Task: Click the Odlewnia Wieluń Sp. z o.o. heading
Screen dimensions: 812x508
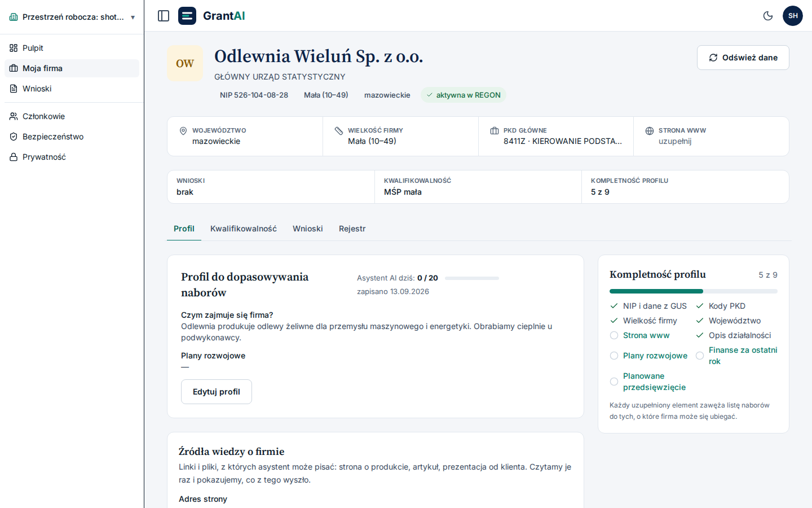Action: point(319,56)
